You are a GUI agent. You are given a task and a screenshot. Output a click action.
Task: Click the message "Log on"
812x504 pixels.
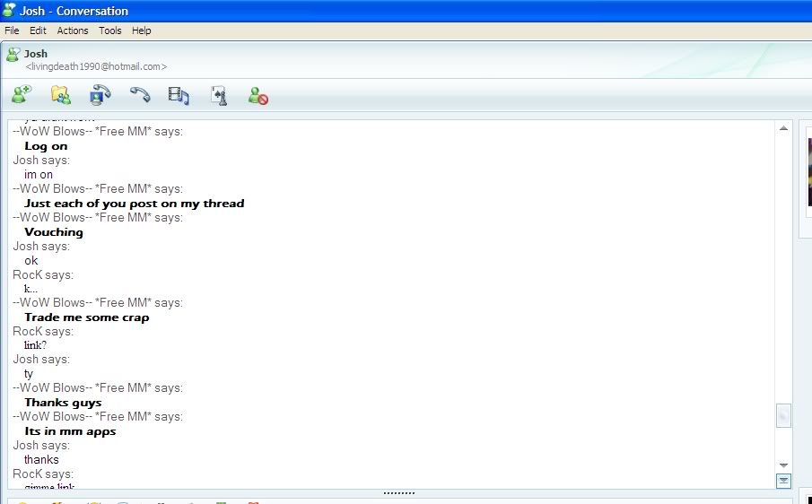coord(46,146)
